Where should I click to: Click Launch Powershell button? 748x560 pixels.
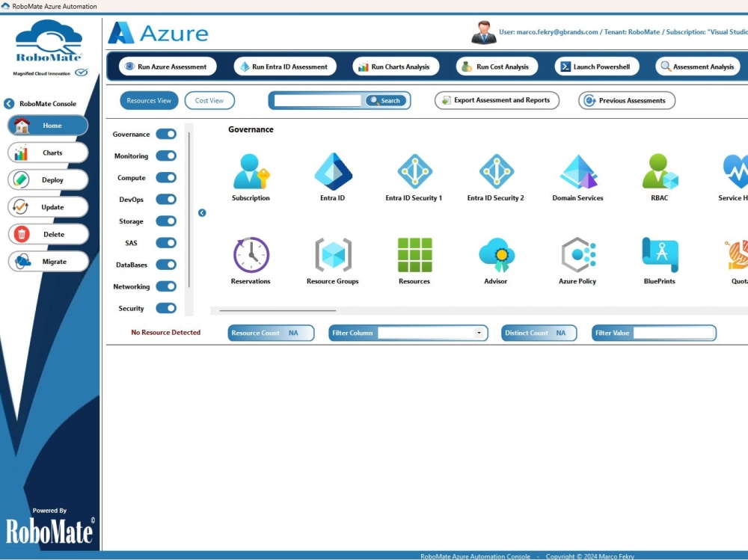tap(597, 67)
